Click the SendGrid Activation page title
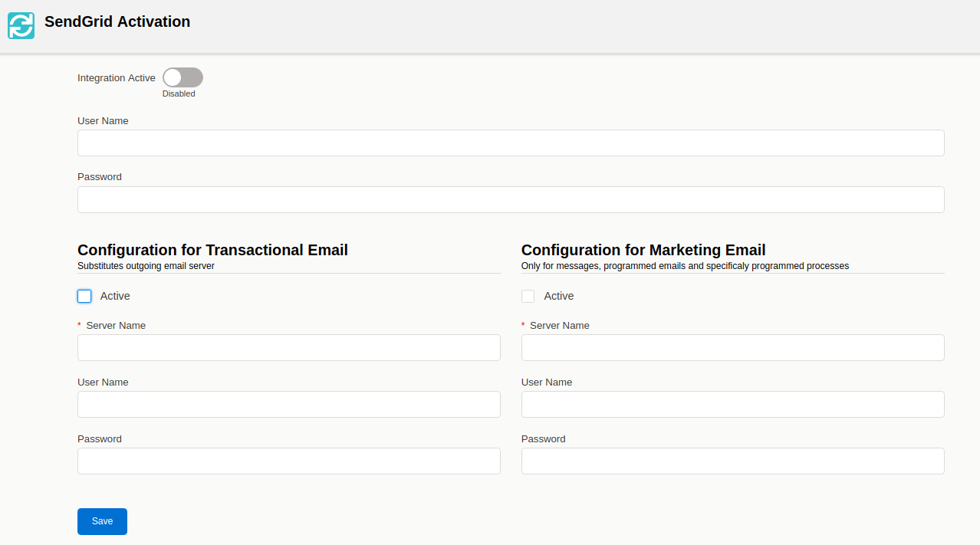 pyautogui.click(x=117, y=22)
